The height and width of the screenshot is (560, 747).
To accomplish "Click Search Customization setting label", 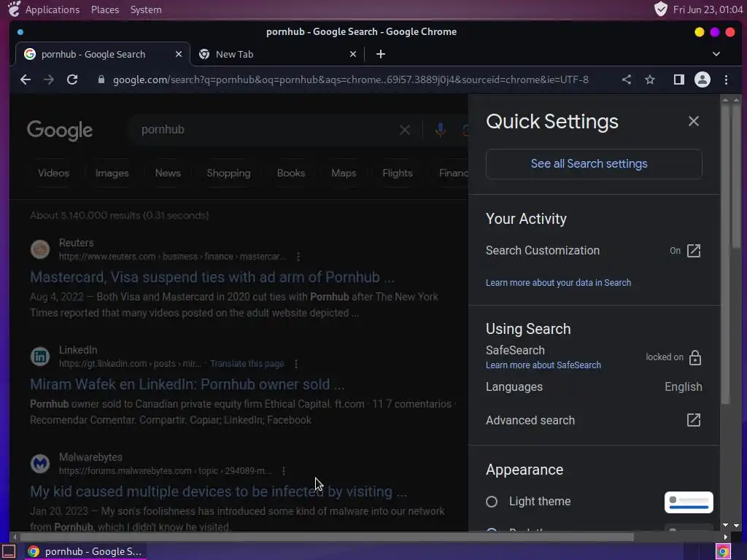I will (x=543, y=251).
